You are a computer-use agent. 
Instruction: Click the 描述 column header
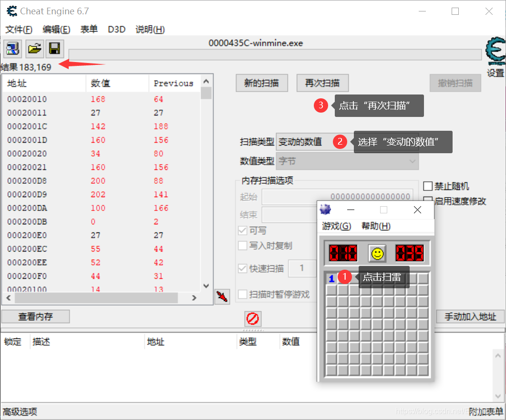coord(87,342)
